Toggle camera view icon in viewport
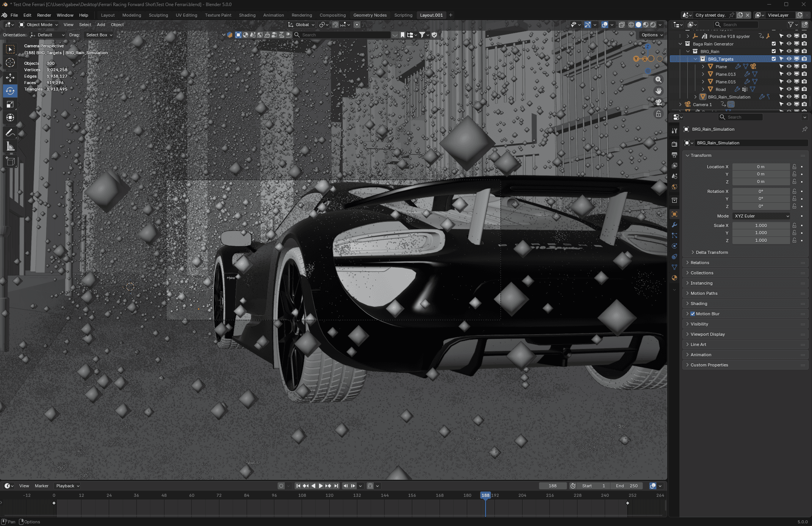This screenshot has height=526, width=812. (x=659, y=102)
